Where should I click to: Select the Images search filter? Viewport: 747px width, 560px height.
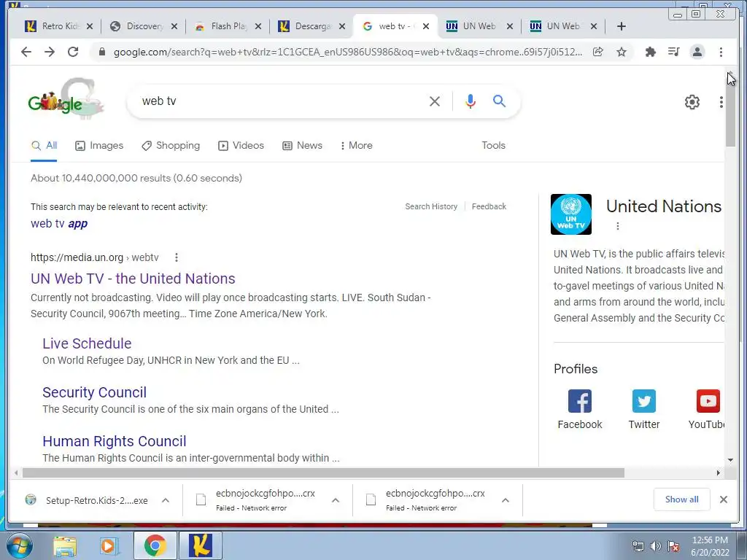(x=99, y=146)
